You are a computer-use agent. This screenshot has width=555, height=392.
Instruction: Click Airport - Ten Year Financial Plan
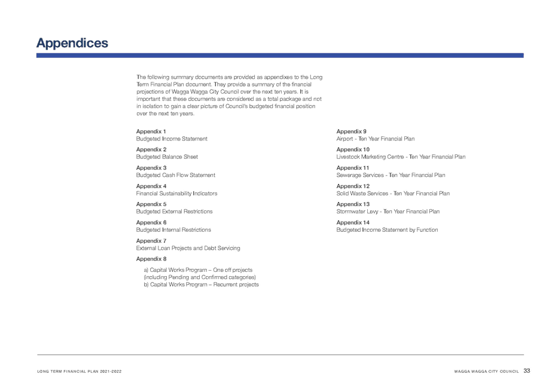click(375, 139)
